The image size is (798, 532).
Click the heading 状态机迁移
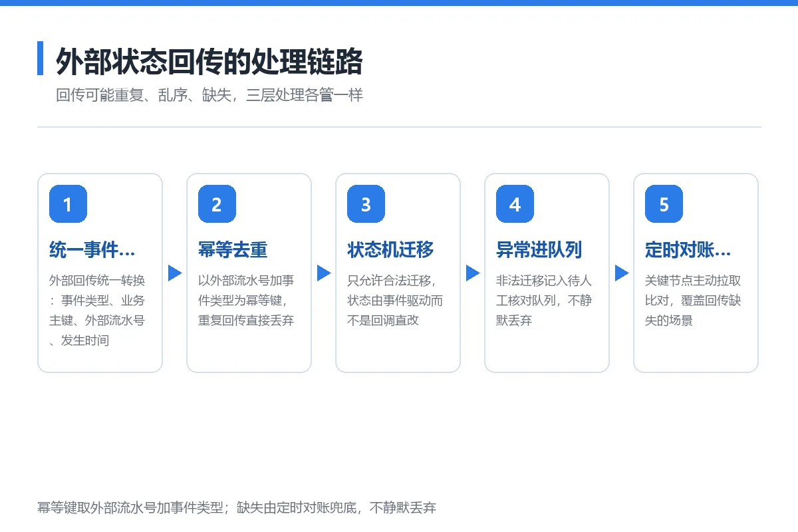(x=390, y=250)
